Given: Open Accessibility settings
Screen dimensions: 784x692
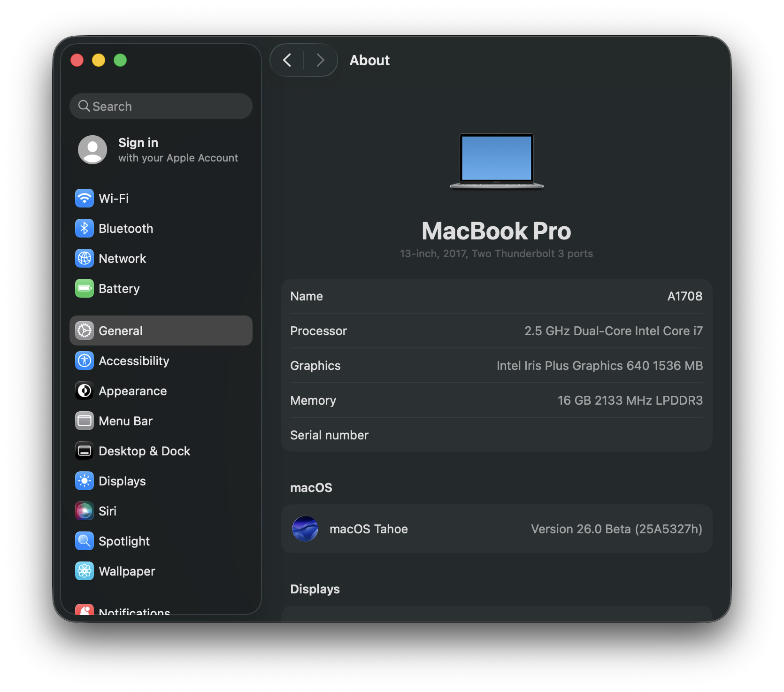Looking at the screenshot, I should 161,361.
